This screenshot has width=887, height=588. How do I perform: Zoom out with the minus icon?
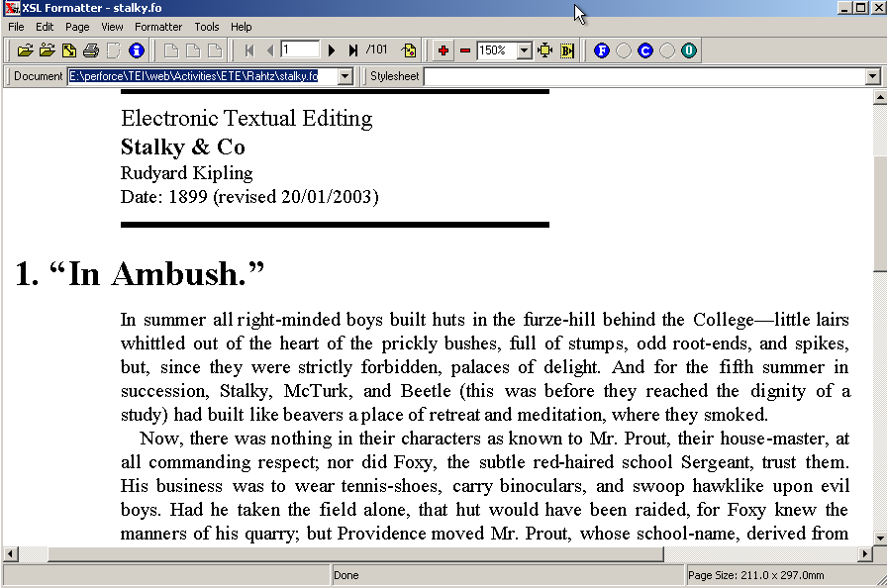coord(463,49)
